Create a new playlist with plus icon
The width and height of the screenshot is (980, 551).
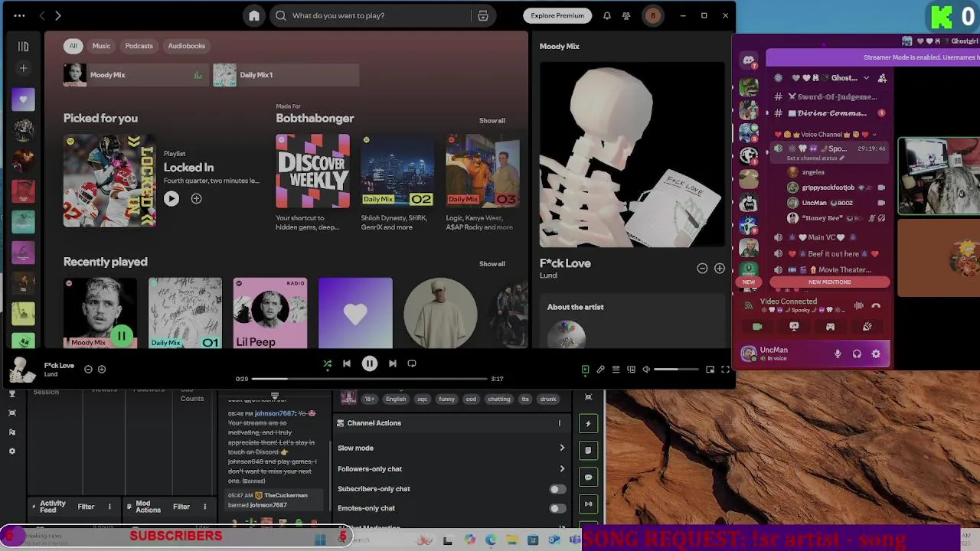pos(23,69)
